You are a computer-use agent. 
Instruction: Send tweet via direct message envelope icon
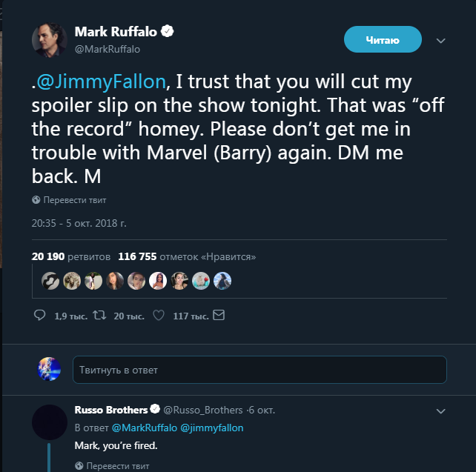218,316
